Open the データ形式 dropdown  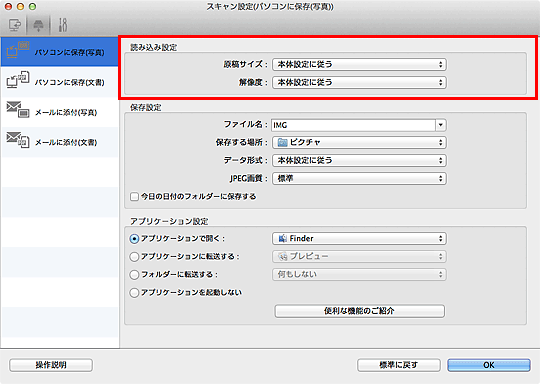click(x=359, y=160)
